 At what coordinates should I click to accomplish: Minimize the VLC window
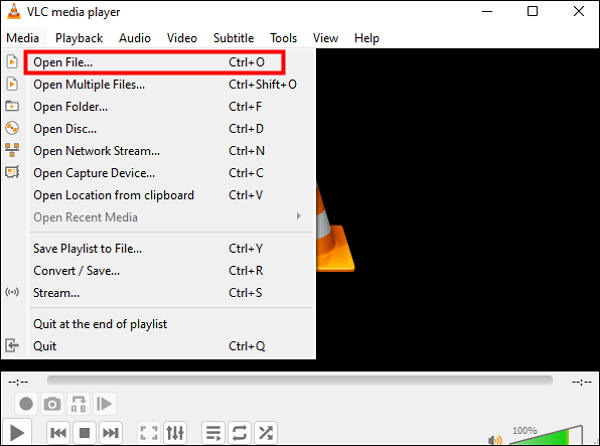[487, 11]
